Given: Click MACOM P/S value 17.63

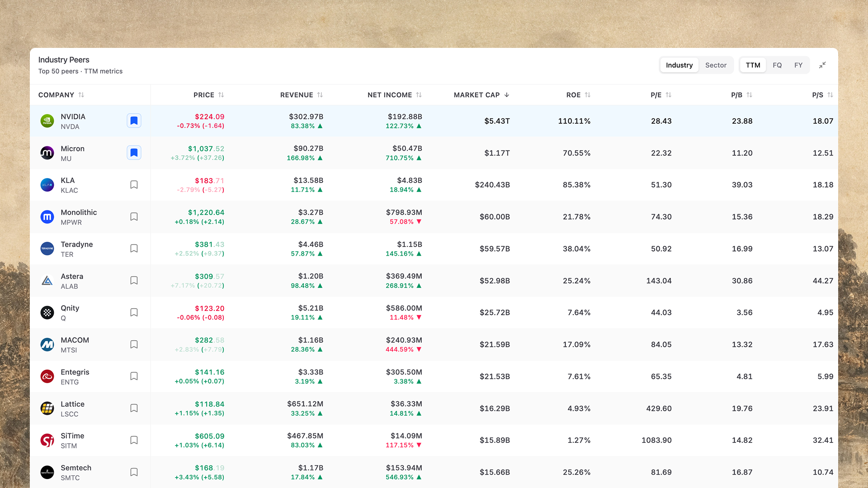Looking at the screenshot, I should [x=823, y=345].
